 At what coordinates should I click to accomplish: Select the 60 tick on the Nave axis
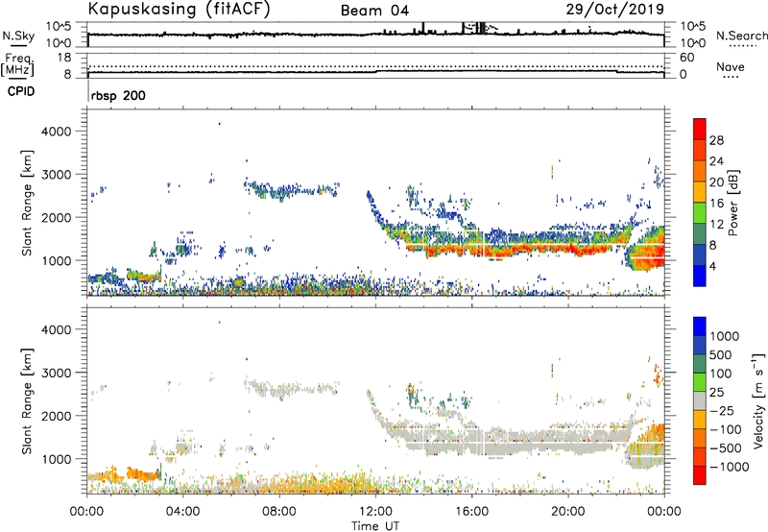686,58
